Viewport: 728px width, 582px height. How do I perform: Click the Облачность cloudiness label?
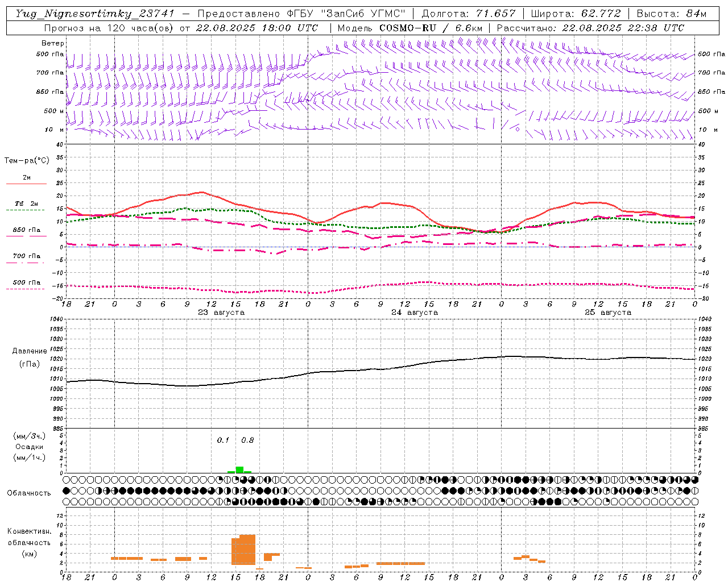point(29,493)
